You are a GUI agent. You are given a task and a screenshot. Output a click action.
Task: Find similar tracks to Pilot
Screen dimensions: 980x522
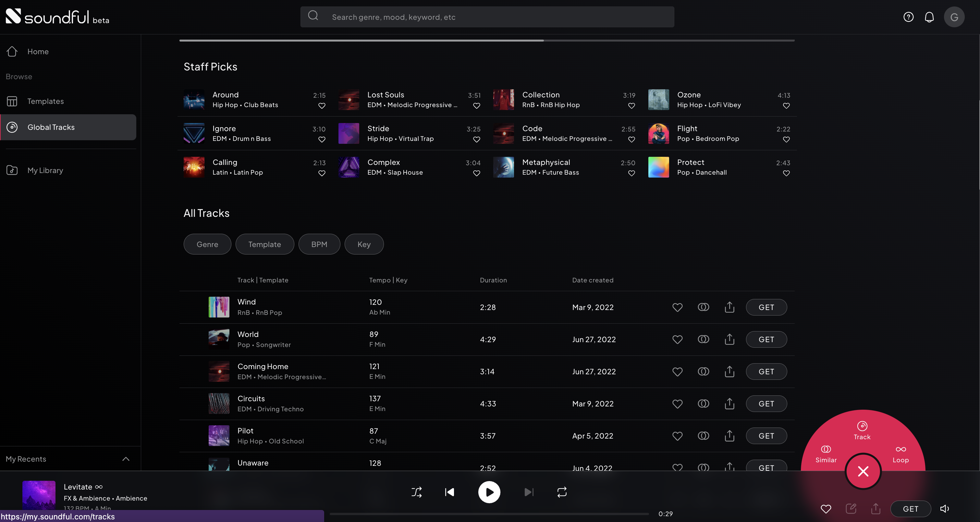(704, 436)
